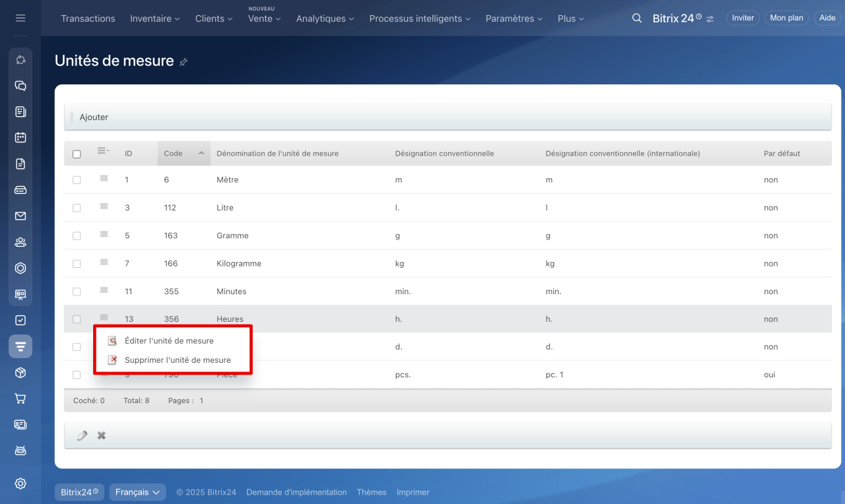This screenshot has width=845, height=504.
Task: Click the search magnifier icon
Action: (637, 18)
